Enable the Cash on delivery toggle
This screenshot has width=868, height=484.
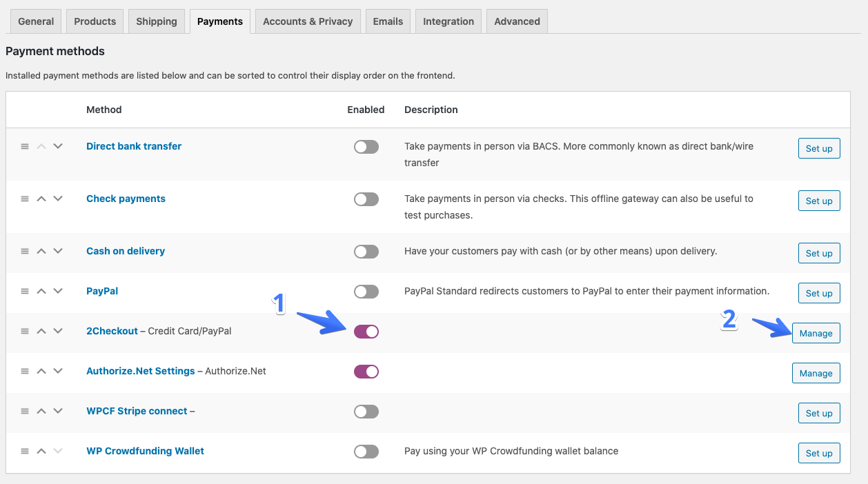[x=366, y=252]
